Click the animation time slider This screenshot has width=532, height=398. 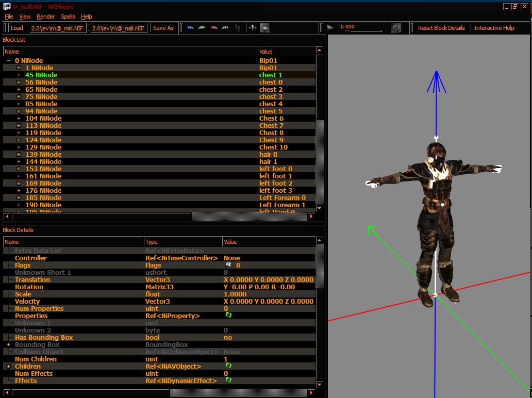click(363, 31)
